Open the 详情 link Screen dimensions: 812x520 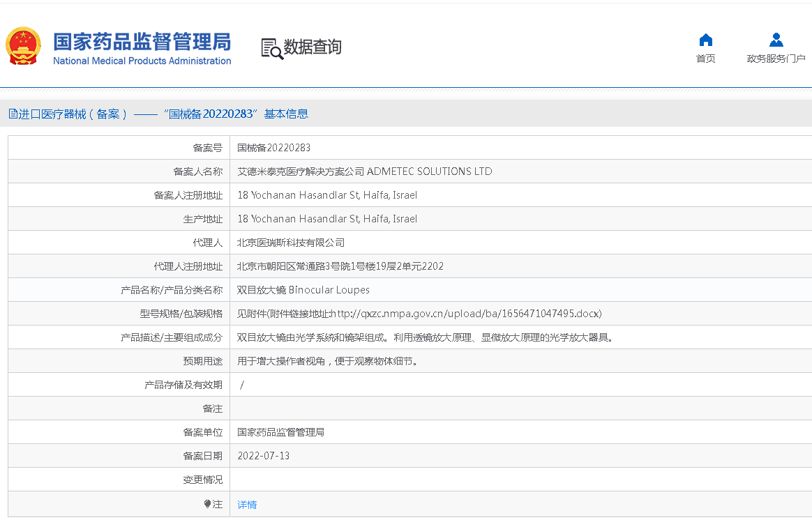coord(247,505)
